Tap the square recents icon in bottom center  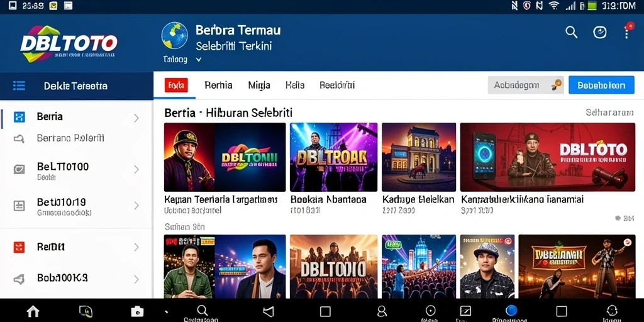[x=325, y=311]
